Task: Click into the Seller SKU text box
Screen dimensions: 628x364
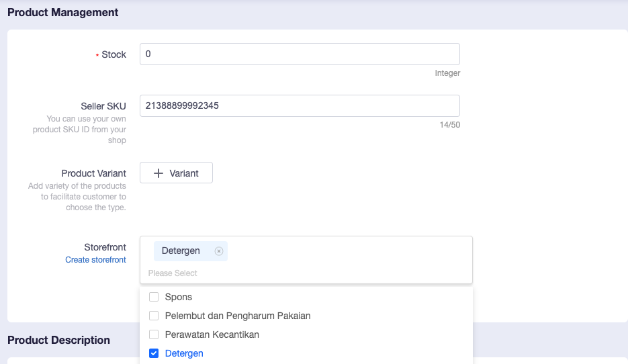Action: 300,105
